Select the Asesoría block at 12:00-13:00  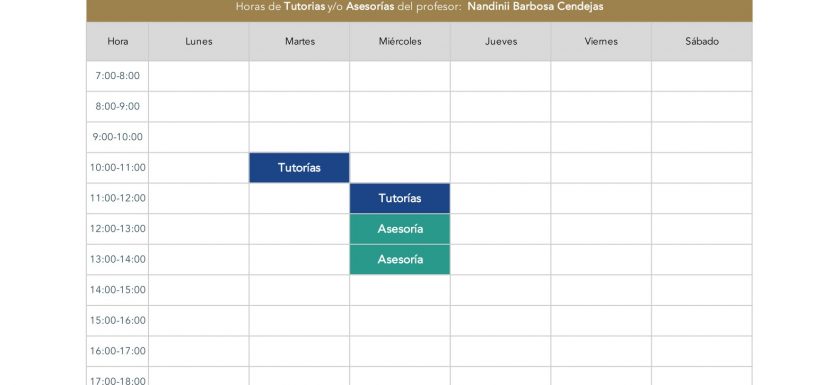point(400,229)
